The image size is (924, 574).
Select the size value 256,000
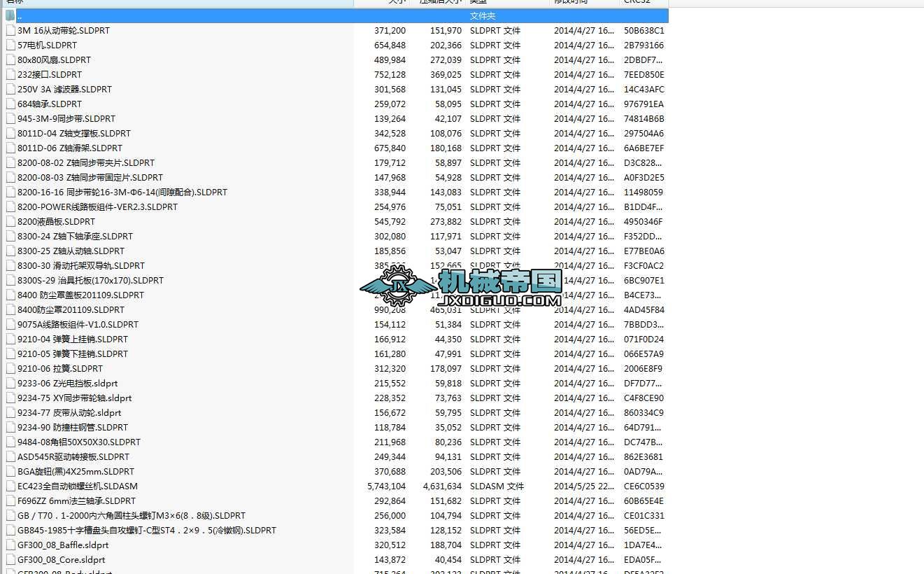coord(390,515)
